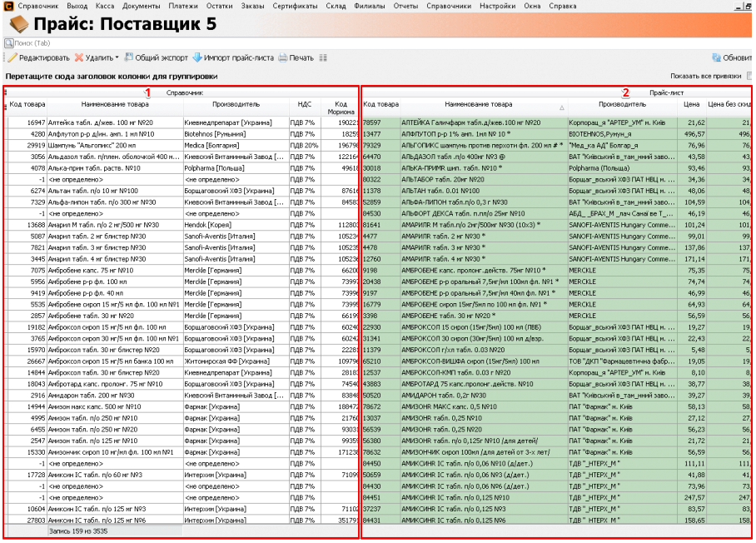Viewport: 756px width, 543px height.
Task: Open the Документы menu
Action: tap(141, 6)
